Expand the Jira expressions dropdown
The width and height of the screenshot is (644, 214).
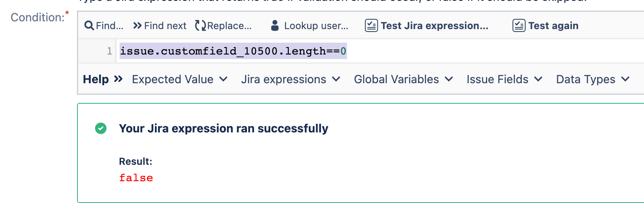[290, 79]
